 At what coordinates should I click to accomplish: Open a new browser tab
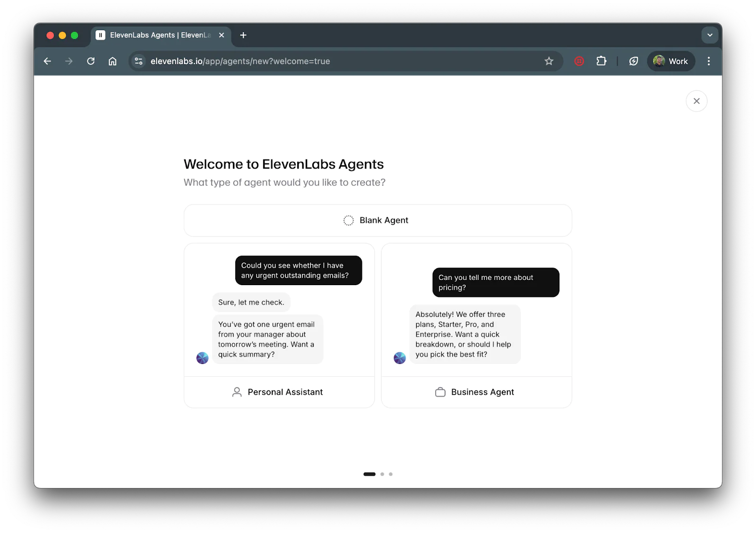click(x=243, y=35)
